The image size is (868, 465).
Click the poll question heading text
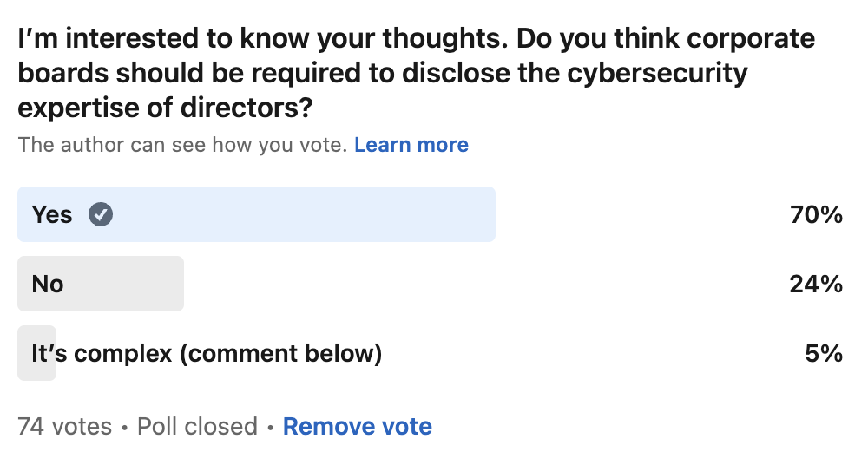417,73
